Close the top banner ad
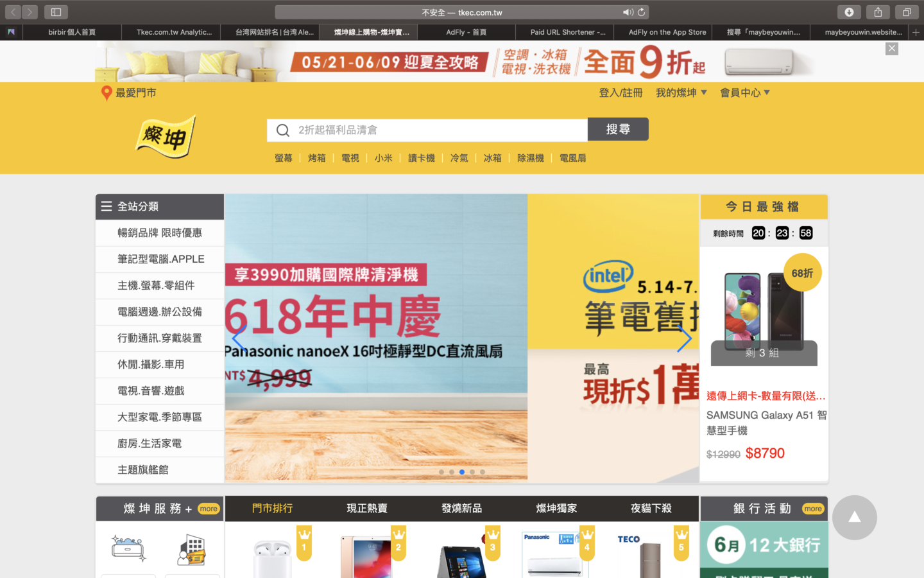 pyautogui.click(x=892, y=49)
